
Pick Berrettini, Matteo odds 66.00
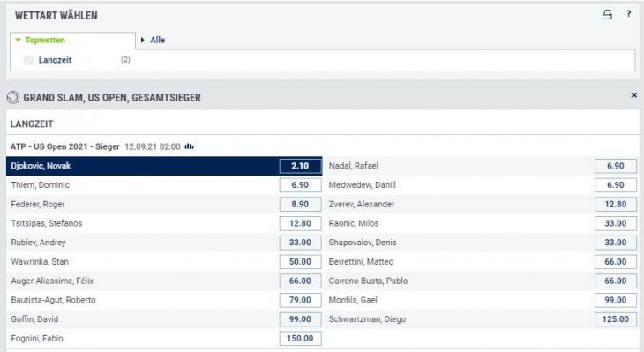point(615,262)
